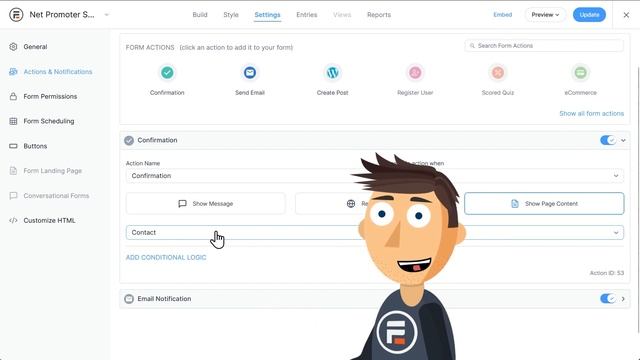Click Show all form actions link
Screen dimensions: 640x360
591,113
